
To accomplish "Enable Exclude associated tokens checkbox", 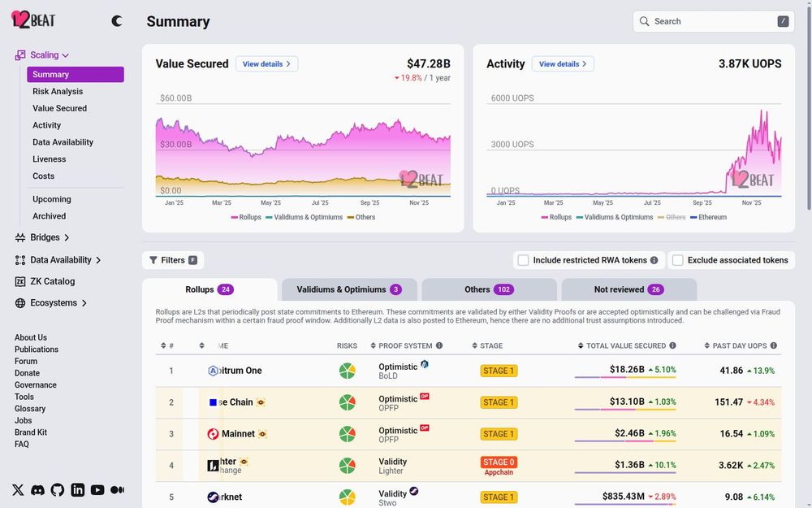I will [677, 260].
